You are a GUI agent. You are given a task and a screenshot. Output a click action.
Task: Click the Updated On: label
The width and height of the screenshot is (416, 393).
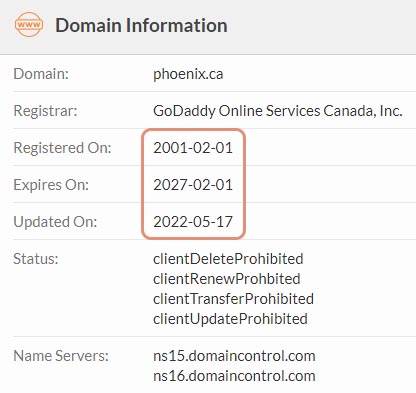pyautogui.click(x=55, y=222)
